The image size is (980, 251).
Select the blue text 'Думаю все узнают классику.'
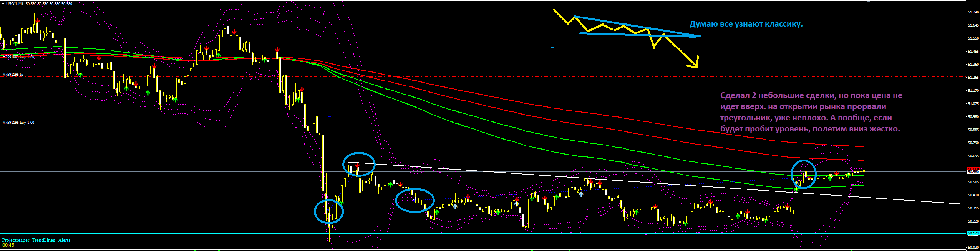pyautogui.click(x=746, y=24)
